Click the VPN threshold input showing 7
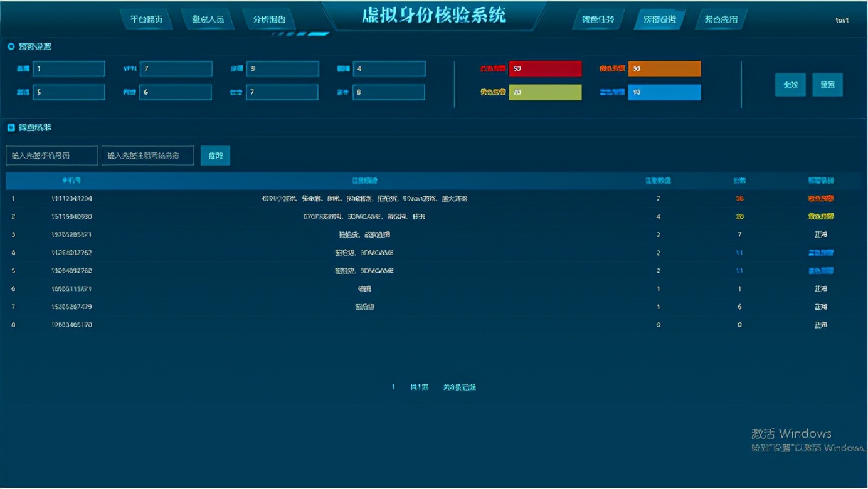The height and width of the screenshot is (489, 868). pos(176,68)
